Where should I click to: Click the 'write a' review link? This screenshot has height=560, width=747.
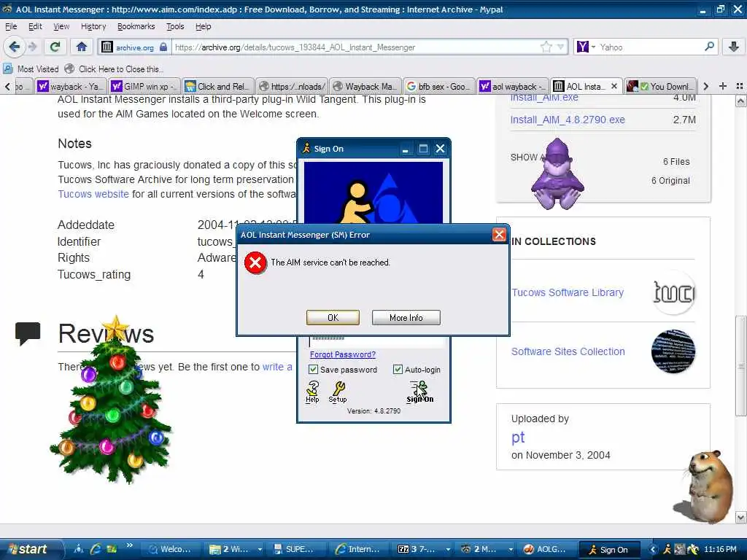pyautogui.click(x=277, y=367)
